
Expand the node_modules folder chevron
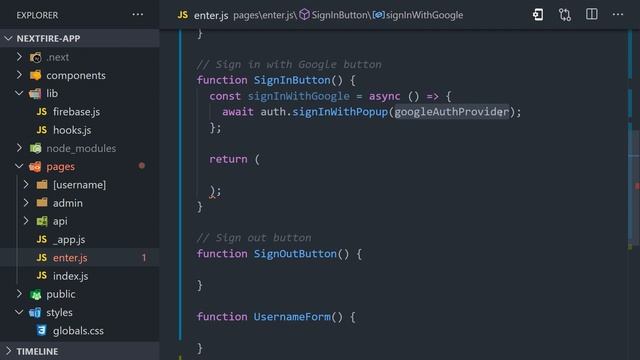coord(19,148)
